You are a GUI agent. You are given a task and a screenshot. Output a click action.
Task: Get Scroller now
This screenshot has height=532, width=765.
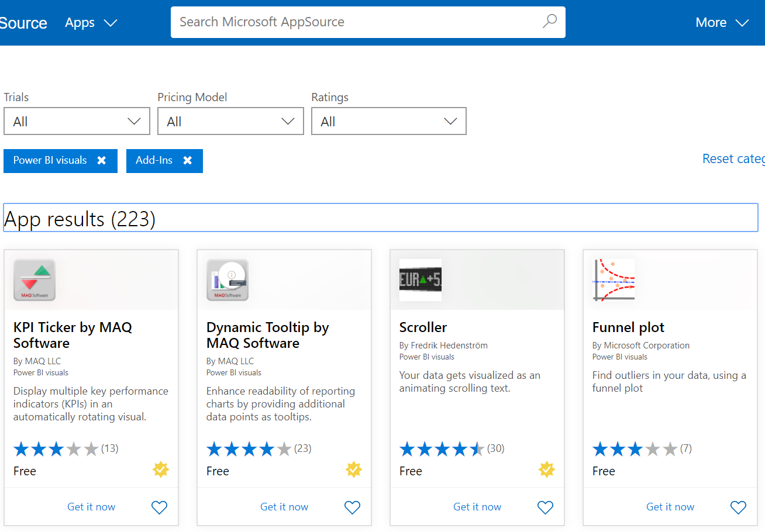[477, 507]
